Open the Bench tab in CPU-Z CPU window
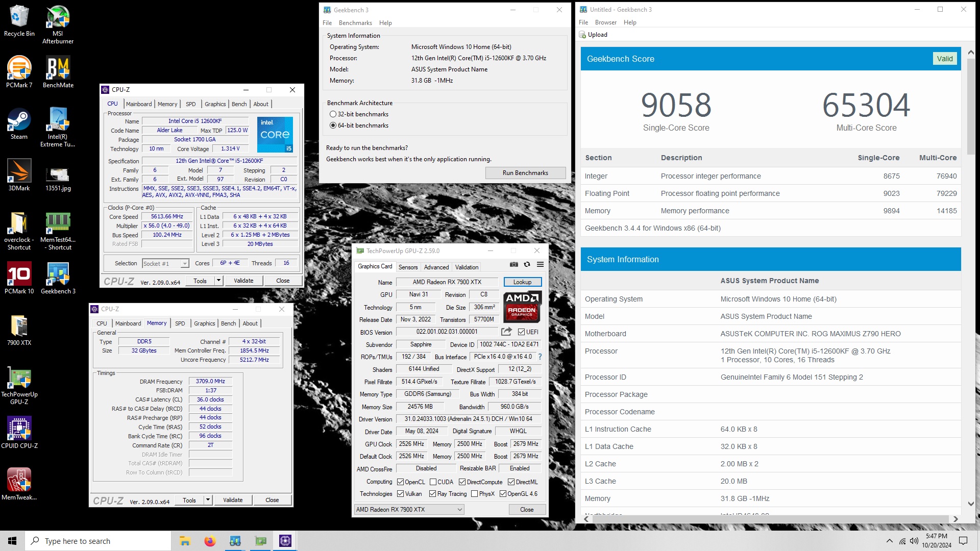This screenshot has width=980, height=551. (x=239, y=104)
